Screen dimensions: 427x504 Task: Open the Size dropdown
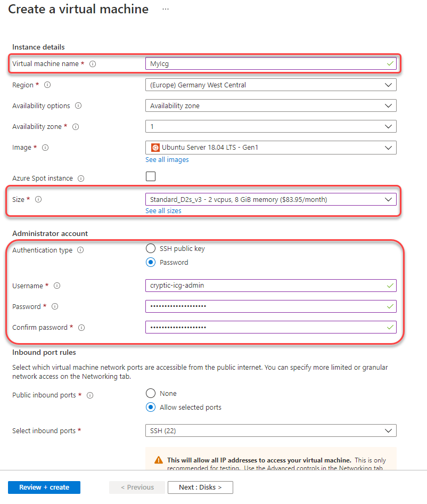pyautogui.click(x=270, y=199)
